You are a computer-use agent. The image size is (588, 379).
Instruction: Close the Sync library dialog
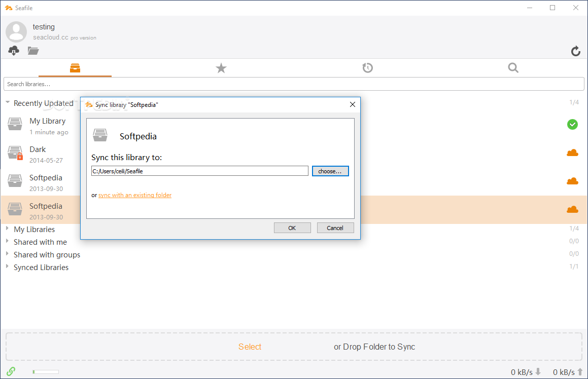[x=353, y=104]
